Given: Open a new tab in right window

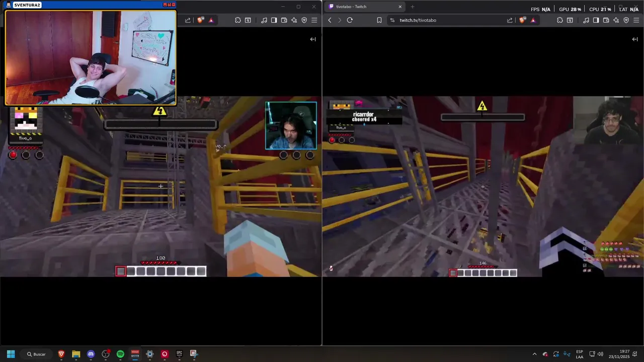Looking at the screenshot, I should click(x=413, y=7).
